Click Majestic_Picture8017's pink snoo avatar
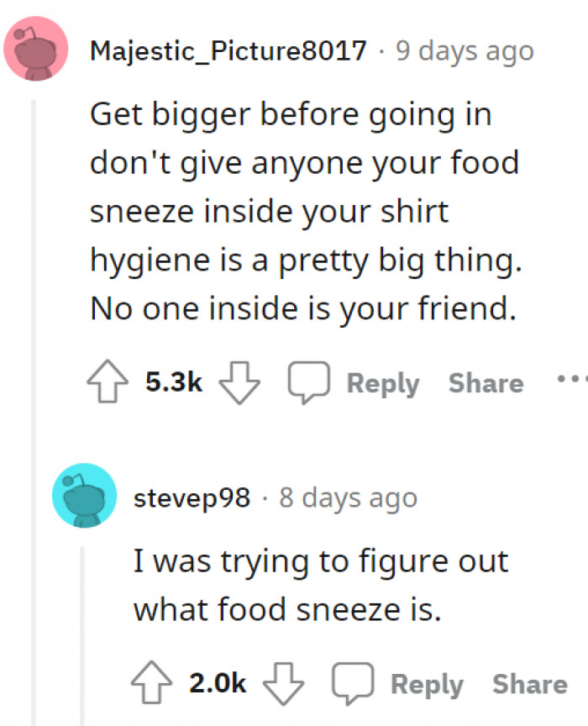 click(36, 48)
